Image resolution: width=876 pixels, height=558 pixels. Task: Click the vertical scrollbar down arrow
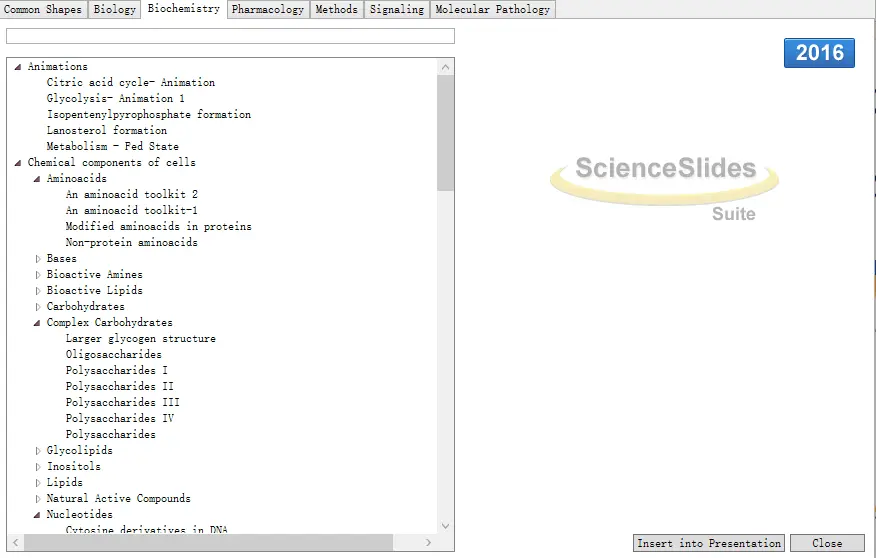coord(445,526)
